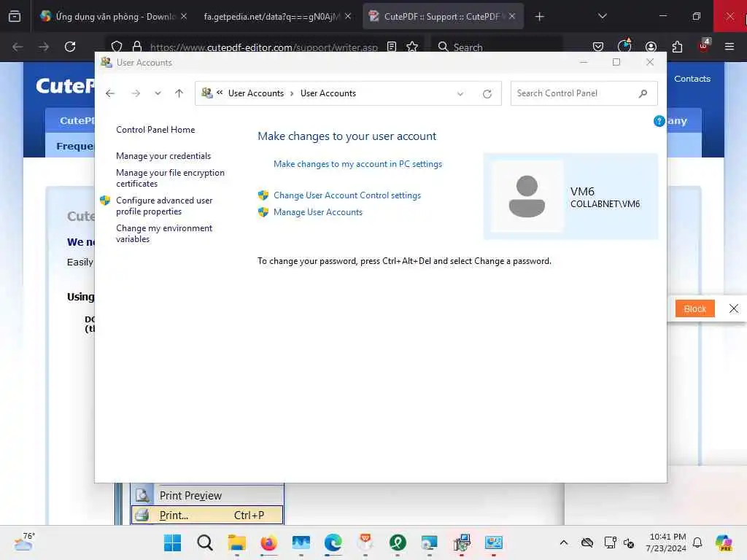Screen dimensions: 747x560
Task: Show hidden tray icons
Action: tap(564, 542)
